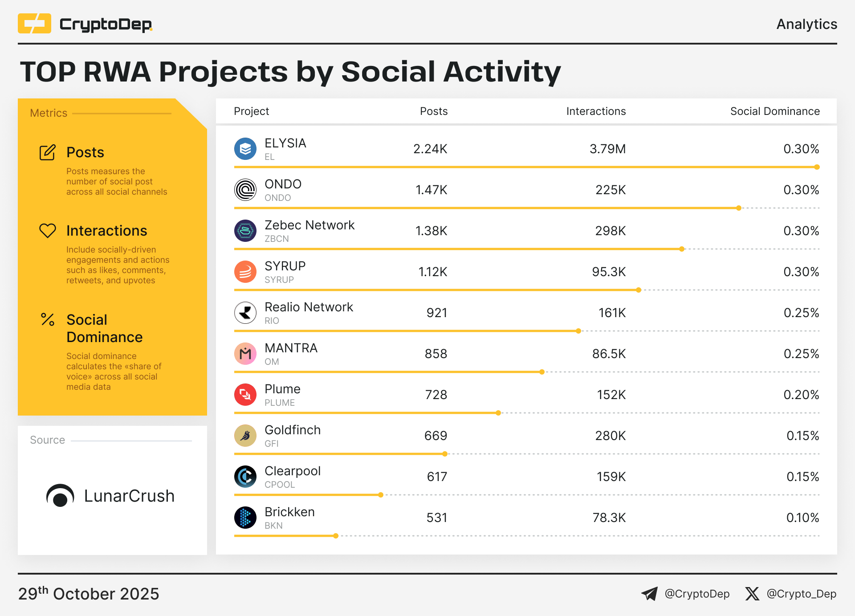Click the Analytics label at top right
Image resolution: width=855 pixels, height=616 pixels.
[806, 24]
